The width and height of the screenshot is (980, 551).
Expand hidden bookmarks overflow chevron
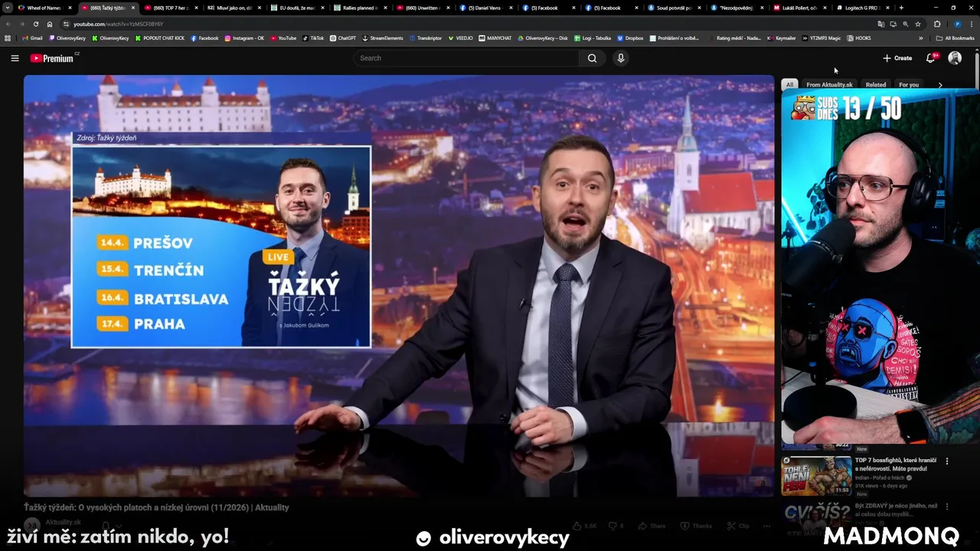click(921, 38)
